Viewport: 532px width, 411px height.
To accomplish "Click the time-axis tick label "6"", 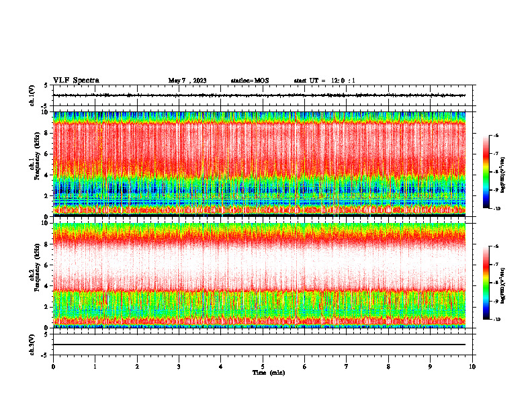I will (305, 367).
